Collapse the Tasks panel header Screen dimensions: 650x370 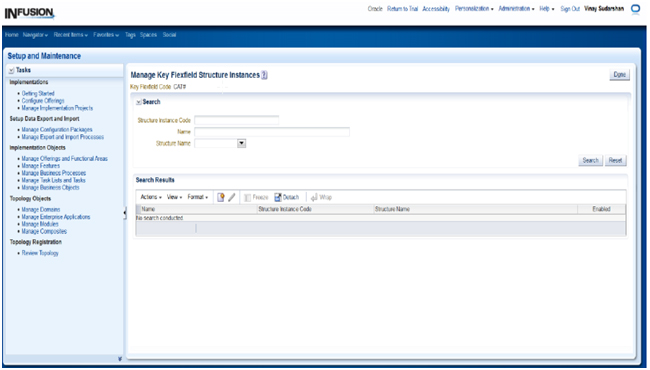[x=11, y=70]
